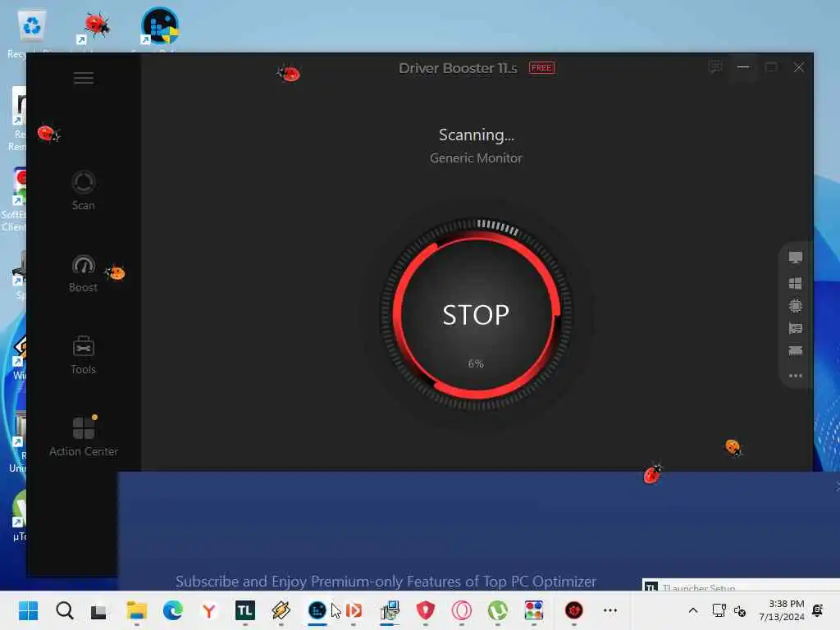
Task: Open the hamburger menu in Driver Booster
Action: click(84, 78)
